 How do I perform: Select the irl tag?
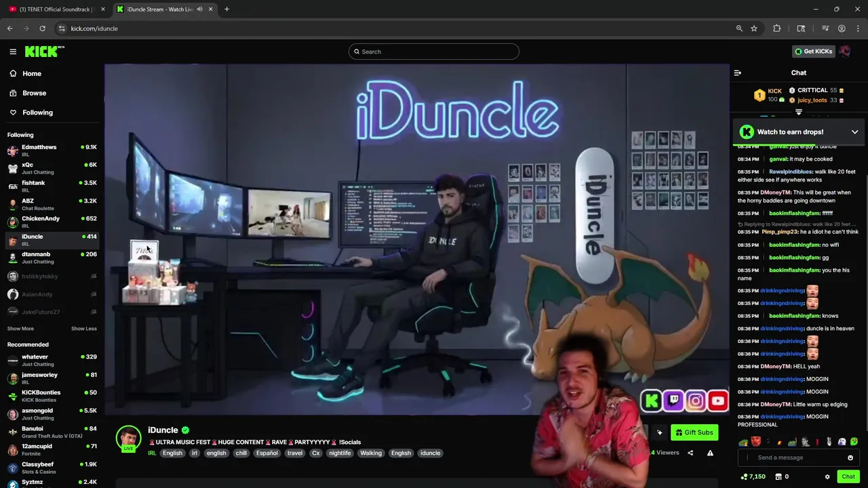click(194, 453)
